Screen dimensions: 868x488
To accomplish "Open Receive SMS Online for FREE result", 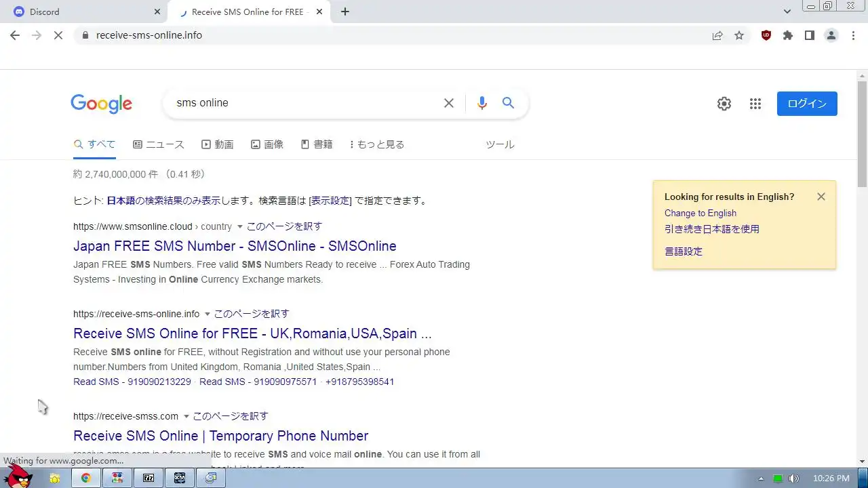I will pos(252,333).
